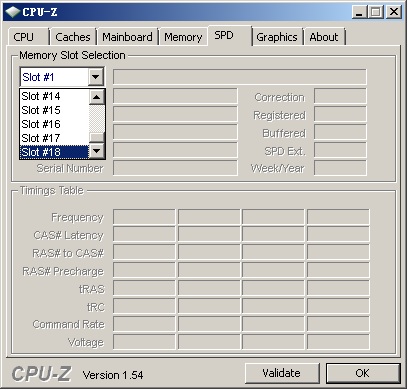Click the Version 1.54 text
Viewport: 408px width, 390px height.
tap(113, 375)
